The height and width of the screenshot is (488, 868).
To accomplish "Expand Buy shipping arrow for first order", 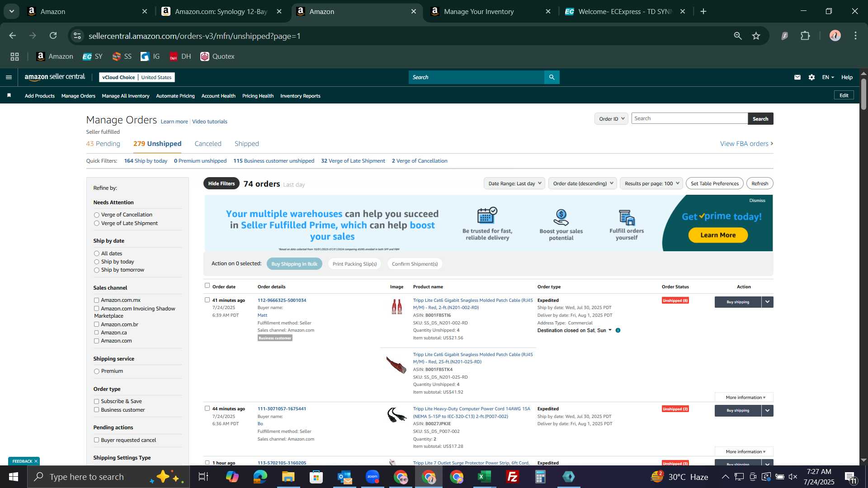I will click(x=767, y=302).
